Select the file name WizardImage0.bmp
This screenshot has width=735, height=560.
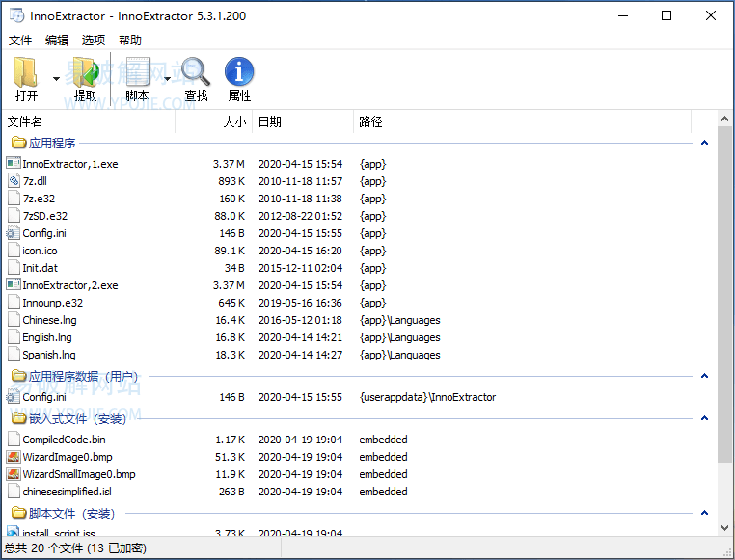tap(68, 457)
